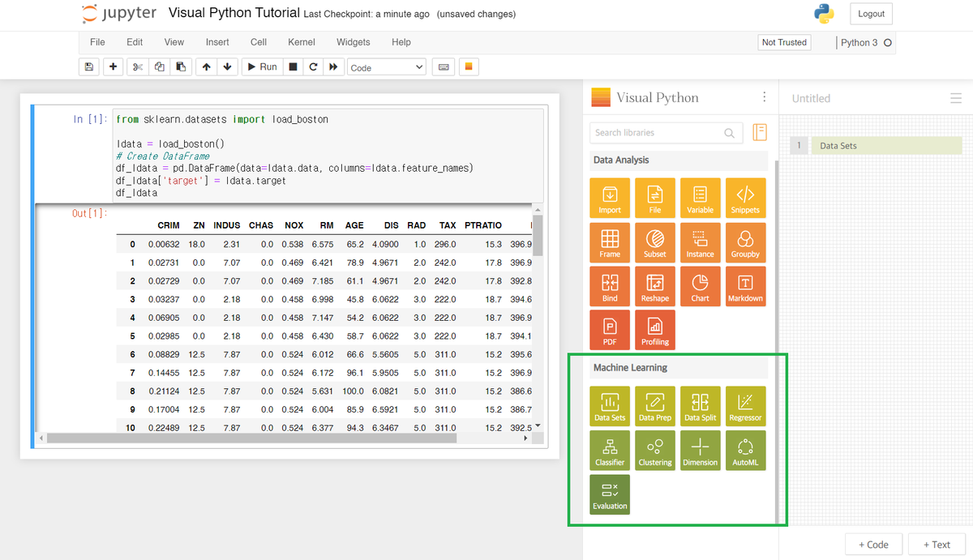Screen dimensions: 973x560
Task: Collapse the Machine Learning section header
Action: [679, 368]
